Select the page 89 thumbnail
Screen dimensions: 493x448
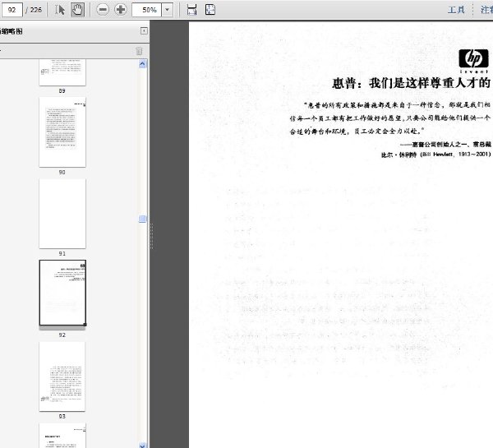(62, 72)
